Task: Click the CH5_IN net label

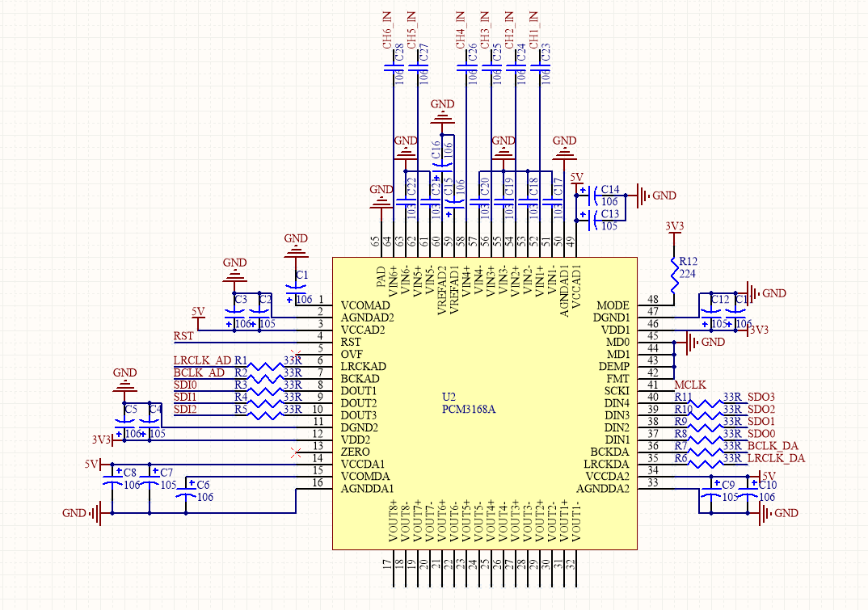Action: point(411,30)
